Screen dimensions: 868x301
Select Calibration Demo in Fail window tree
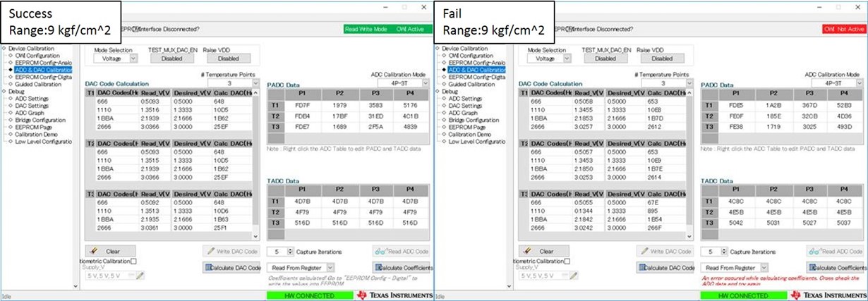pyautogui.click(x=469, y=134)
